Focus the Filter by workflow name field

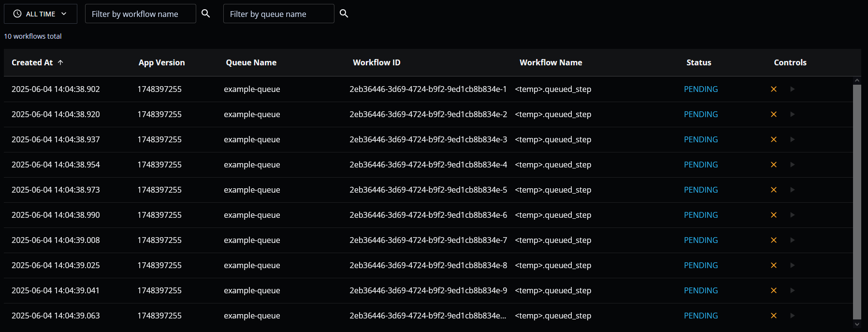tap(140, 14)
